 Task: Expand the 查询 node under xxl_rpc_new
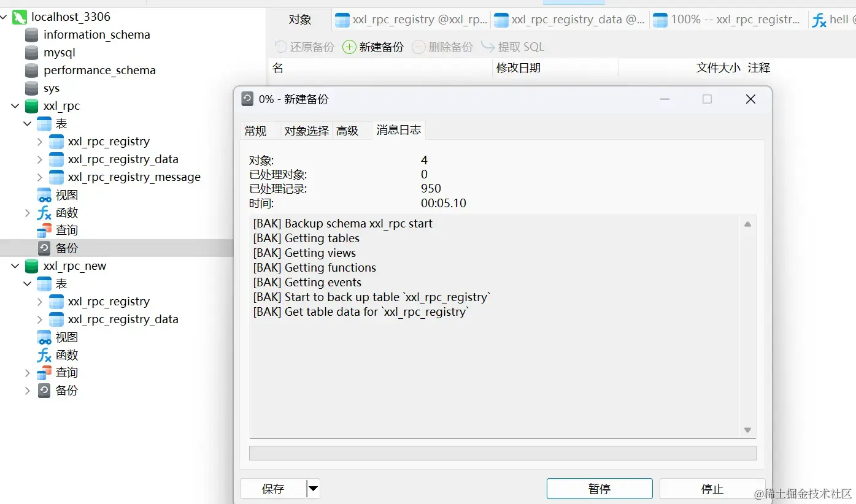[28, 373]
